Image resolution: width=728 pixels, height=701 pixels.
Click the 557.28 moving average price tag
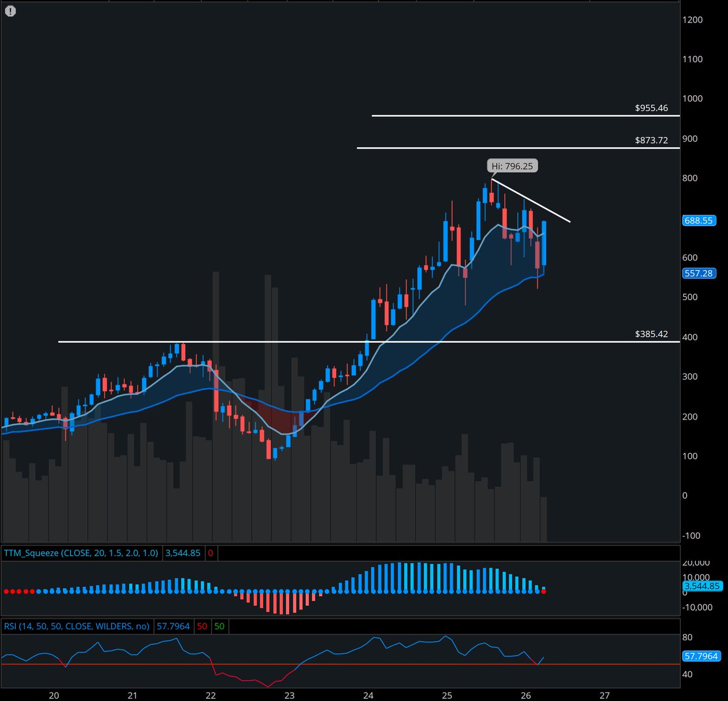(x=698, y=273)
